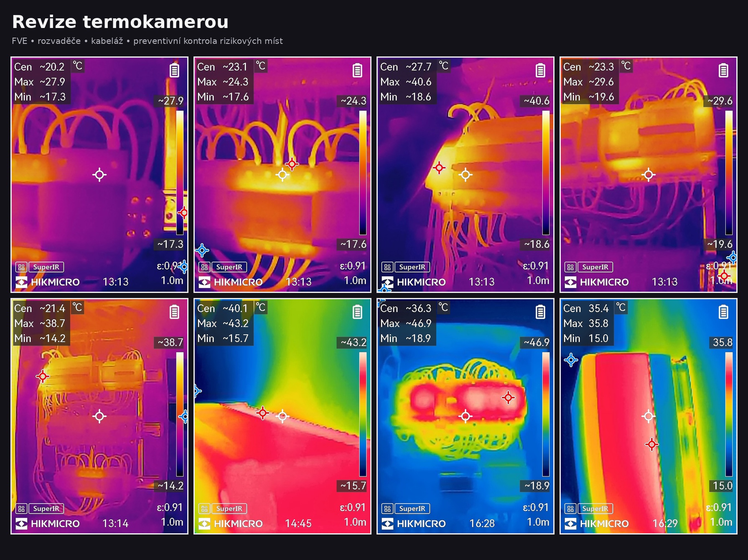Click the blue cold-spot marker in the Max ~24.3 image
Image resolution: width=748 pixels, height=560 pixels.
pyautogui.click(x=202, y=250)
